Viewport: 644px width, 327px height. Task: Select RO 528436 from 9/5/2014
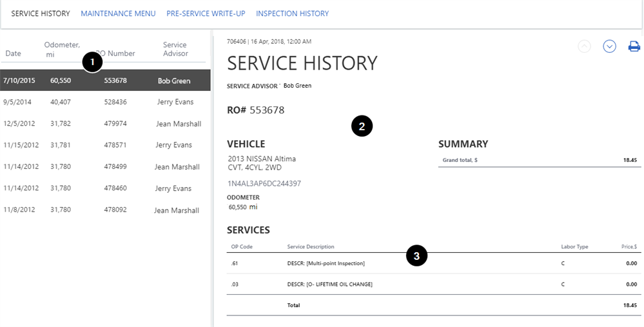point(105,102)
